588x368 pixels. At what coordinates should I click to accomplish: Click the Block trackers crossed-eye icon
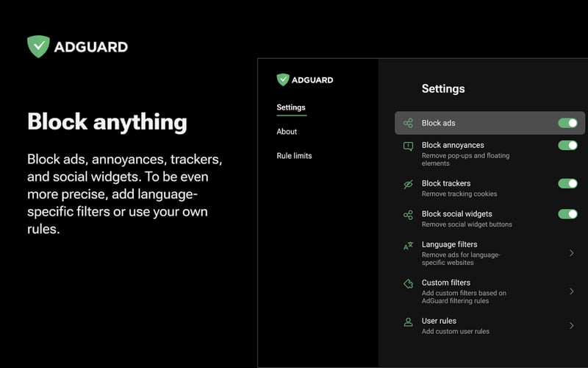tap(408, 184)
